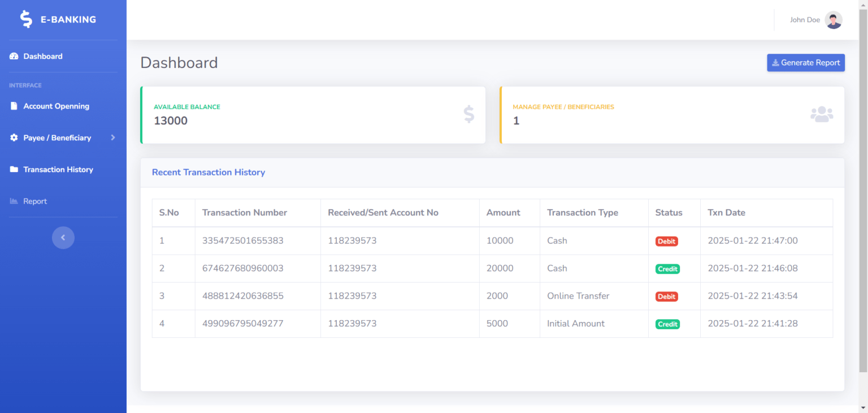The width and height of the screenshot is (868, 413).
Task: Select Transaction History in the sidebar
Action: click(58, 169)
